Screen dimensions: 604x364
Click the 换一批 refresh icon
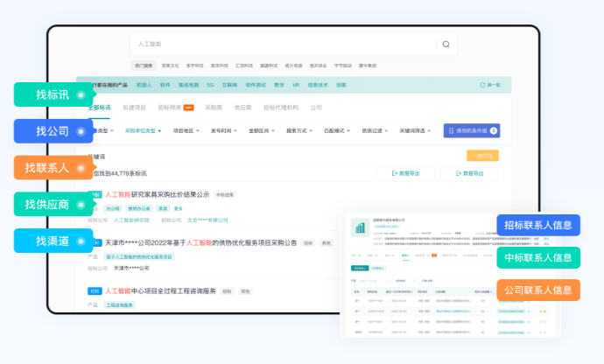click(482, 85)
